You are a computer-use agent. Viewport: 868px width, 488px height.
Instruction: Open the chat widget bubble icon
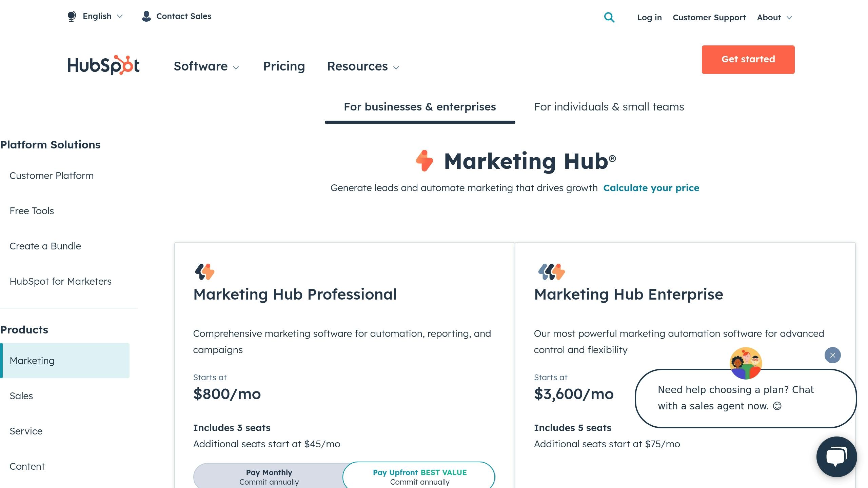pos(836,456)
